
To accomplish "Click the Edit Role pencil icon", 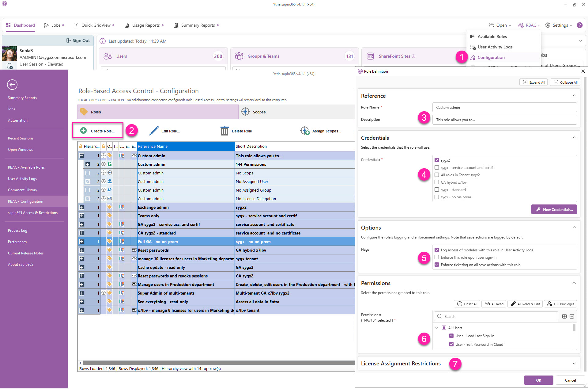I will click(x=154, y=131).
